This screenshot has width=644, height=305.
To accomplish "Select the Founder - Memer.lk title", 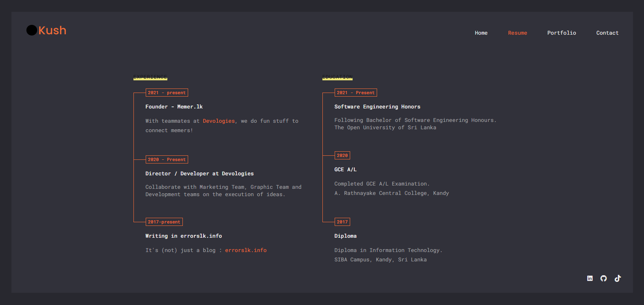I will point(174,107).
